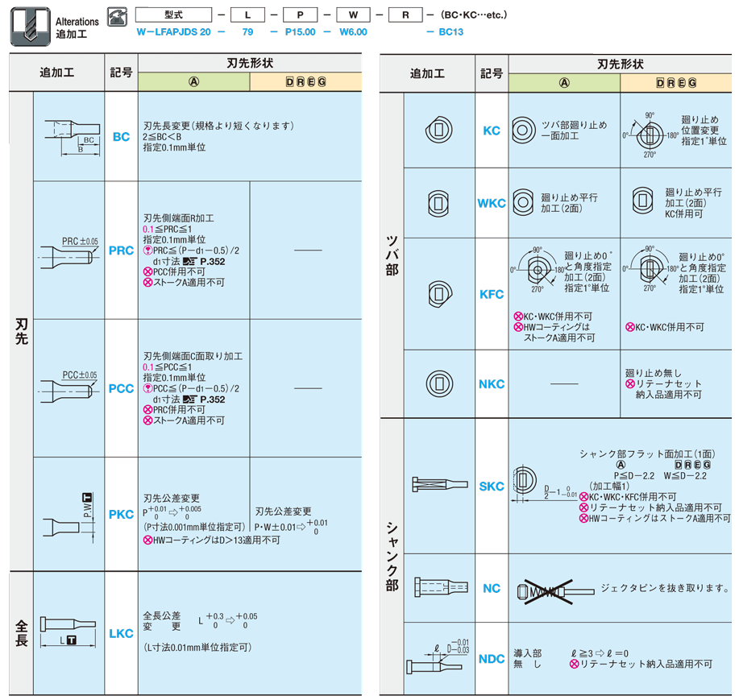Click the W field box in header
This screenshot has height=700, width=739.
click(352, 14)
